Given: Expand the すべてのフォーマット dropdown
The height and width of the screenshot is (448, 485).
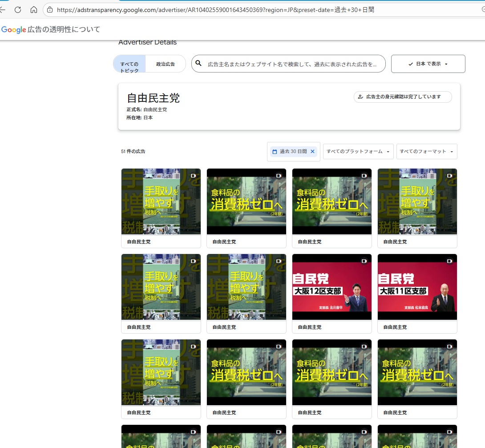Looking at the screenshot, I should (x=426, y=152).
